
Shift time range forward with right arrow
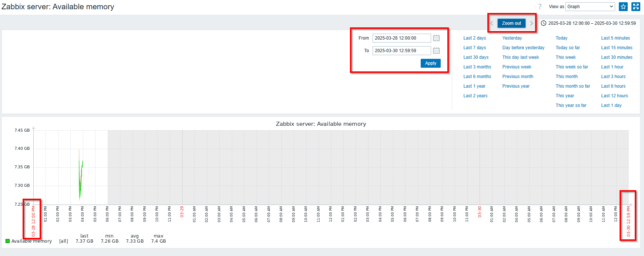[x=531, y=23]
